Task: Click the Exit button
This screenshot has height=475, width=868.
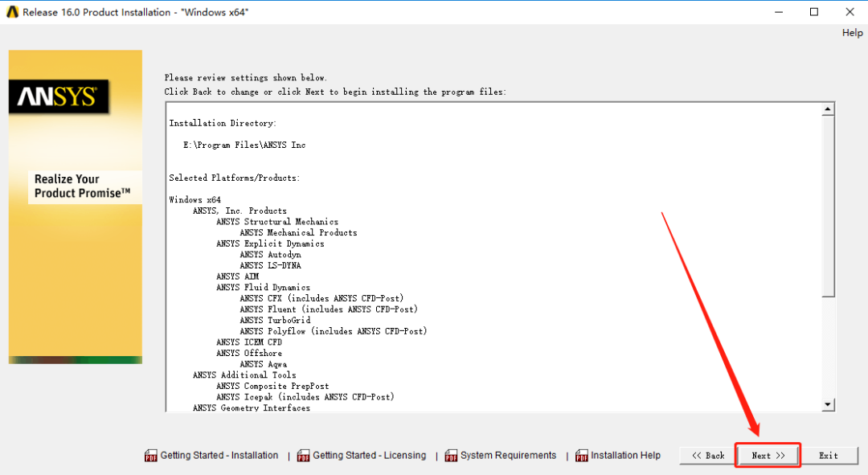Action: coord(829,455)
